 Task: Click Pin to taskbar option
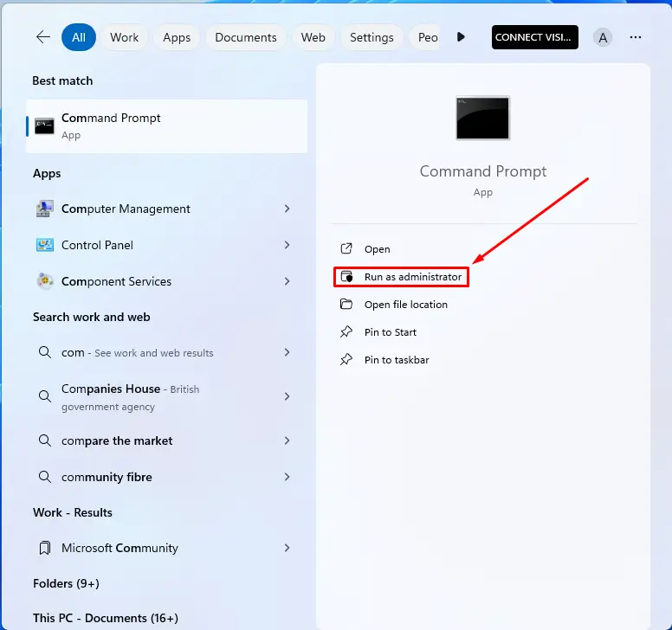(x=396, y=360)
